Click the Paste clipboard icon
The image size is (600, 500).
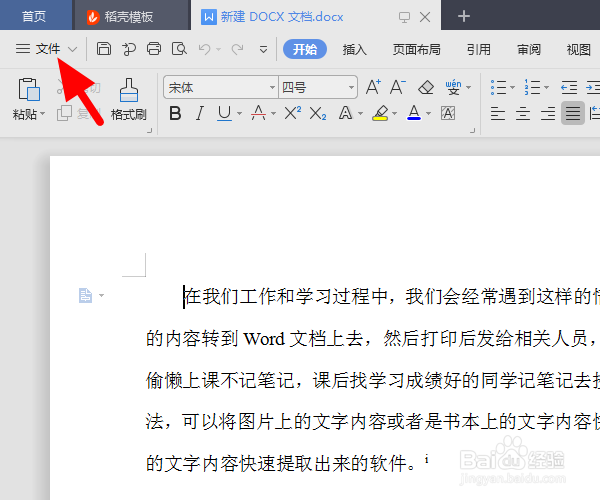(x=29, y=90)
